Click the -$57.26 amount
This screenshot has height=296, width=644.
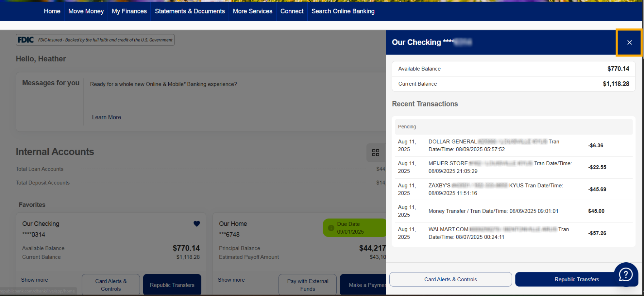tap(597, 233)
